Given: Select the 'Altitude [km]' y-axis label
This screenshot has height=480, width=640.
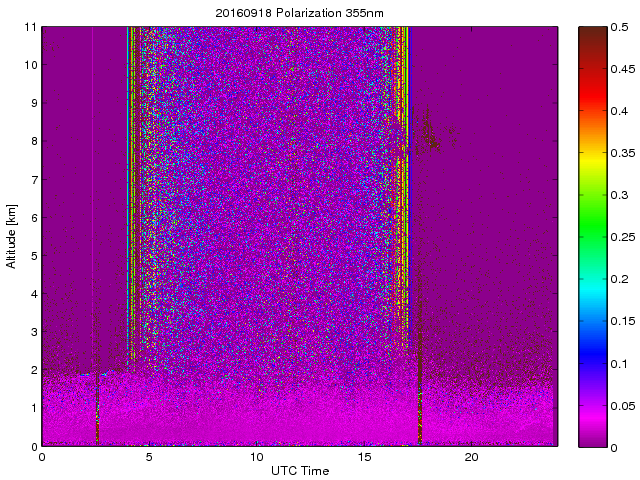Looking at the screenshot, I should pyautogui.click(x=12, y=236).
